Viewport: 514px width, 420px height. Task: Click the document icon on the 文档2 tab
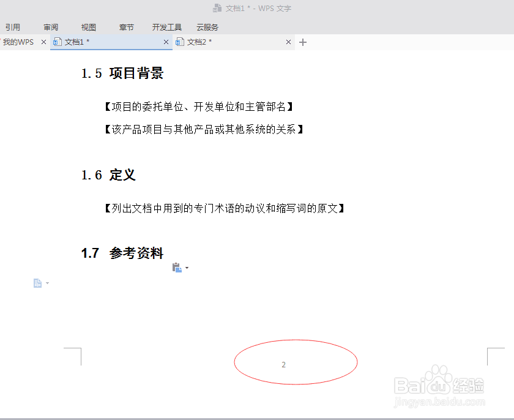(180, 42)
